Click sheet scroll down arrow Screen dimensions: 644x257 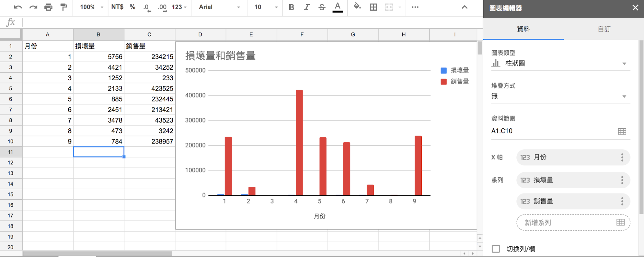[x=480, y=246]
